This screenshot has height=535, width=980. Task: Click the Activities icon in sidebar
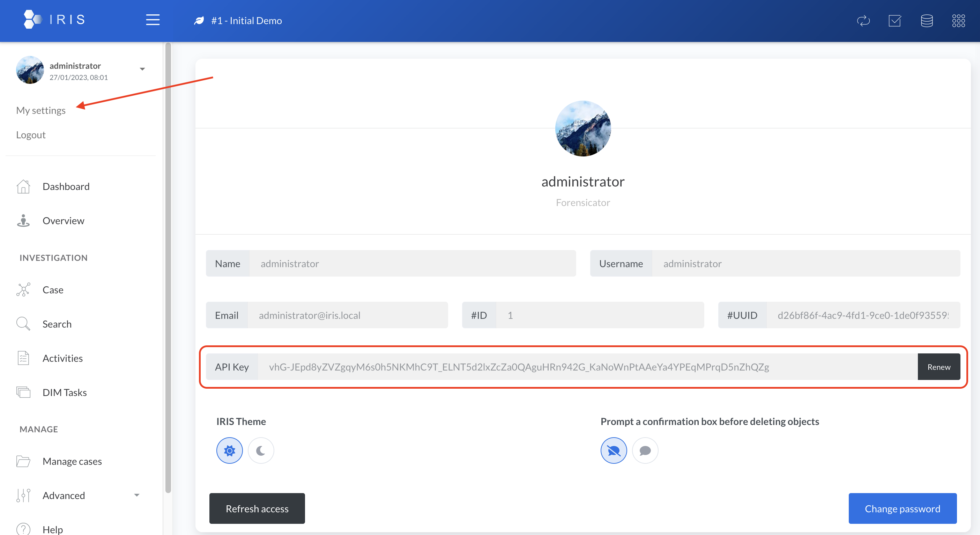tap(23, 358)
